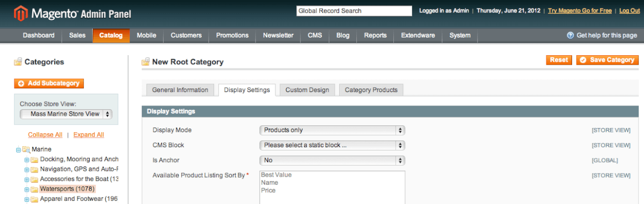Click the Marine root folder icon
644x204 pixels.
tap(26, 149)
